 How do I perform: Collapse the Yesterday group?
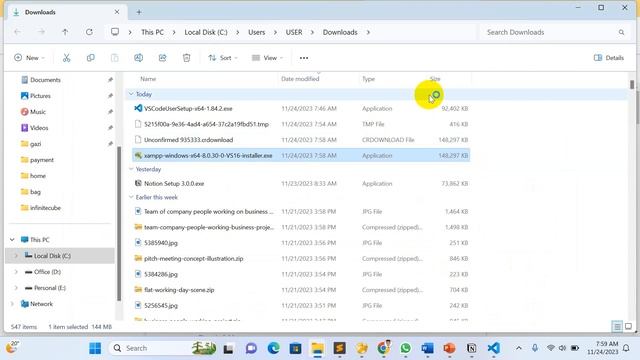pyautogui.click(x=131, y=169)
